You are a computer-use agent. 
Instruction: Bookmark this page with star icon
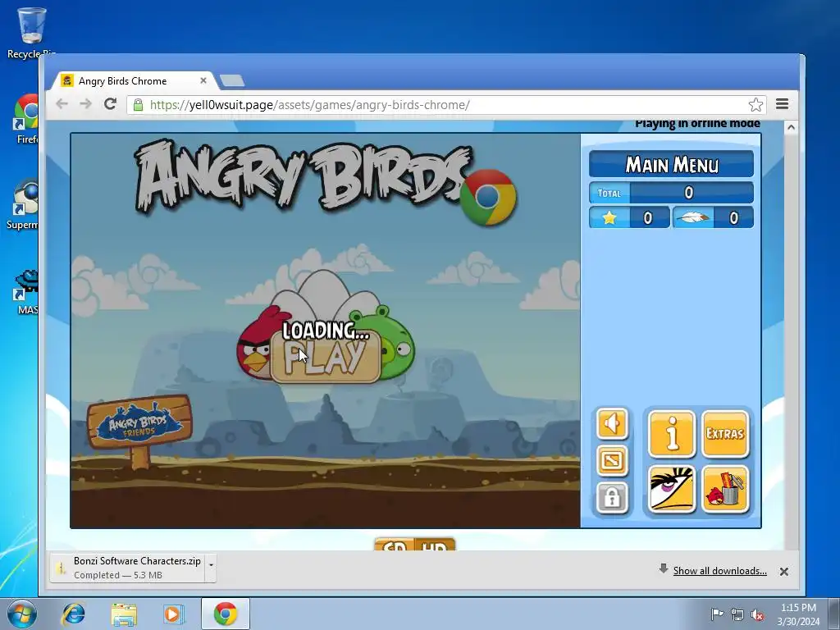click(x=756, y=104)
